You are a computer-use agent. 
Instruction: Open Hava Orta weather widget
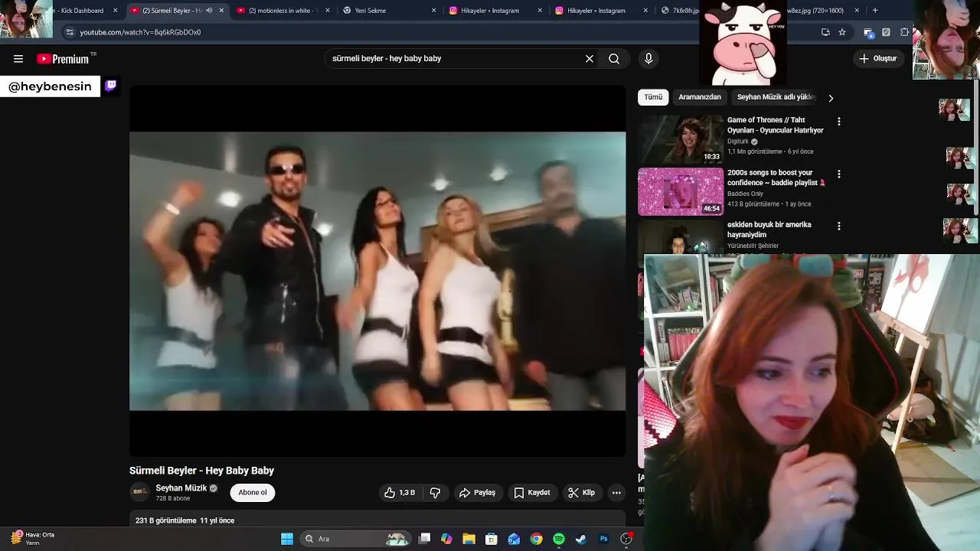pyautogui.click(x=32, y=539)
